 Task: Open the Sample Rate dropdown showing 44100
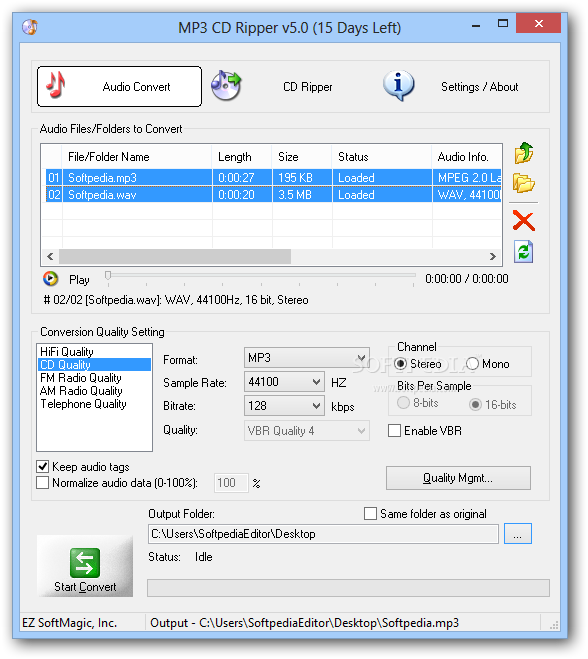tap(284, 382)
